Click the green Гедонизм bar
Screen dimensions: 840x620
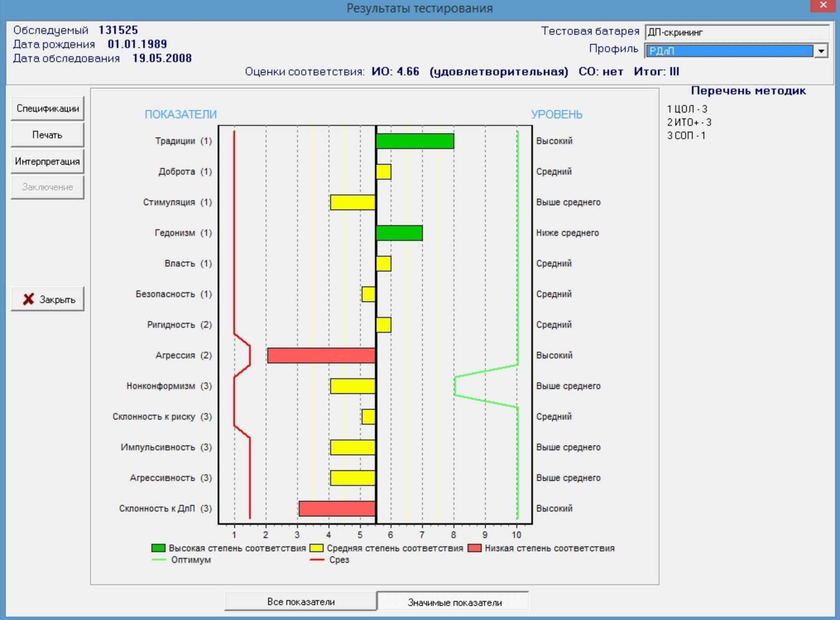pos(399,233)
